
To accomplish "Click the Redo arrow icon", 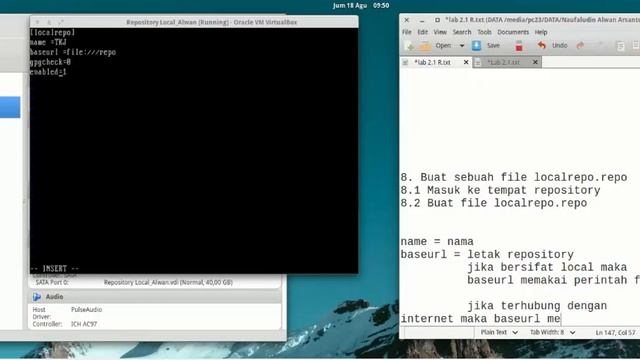I will 580,46.
